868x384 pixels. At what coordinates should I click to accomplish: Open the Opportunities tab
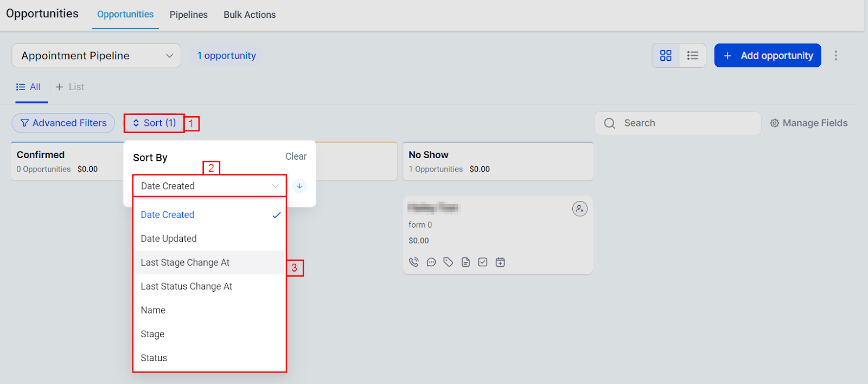[x=125, y=15]
